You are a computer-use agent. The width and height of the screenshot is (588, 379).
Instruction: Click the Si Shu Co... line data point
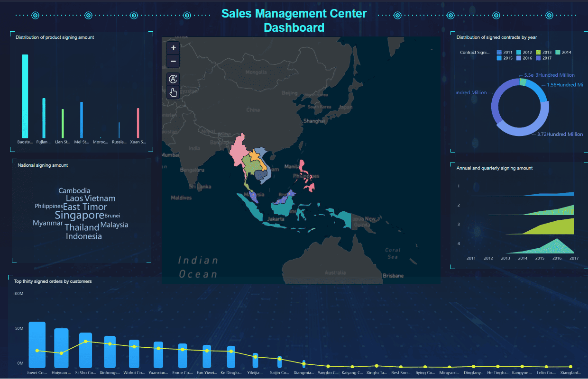85,341
